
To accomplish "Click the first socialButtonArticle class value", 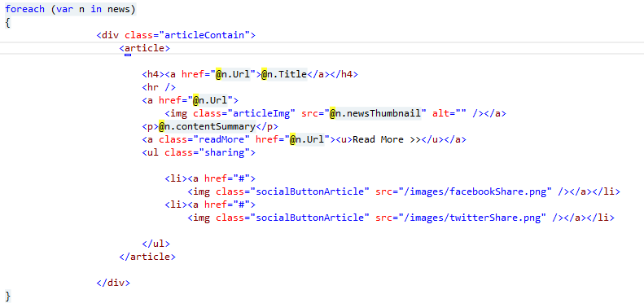I will coord(310,191).
